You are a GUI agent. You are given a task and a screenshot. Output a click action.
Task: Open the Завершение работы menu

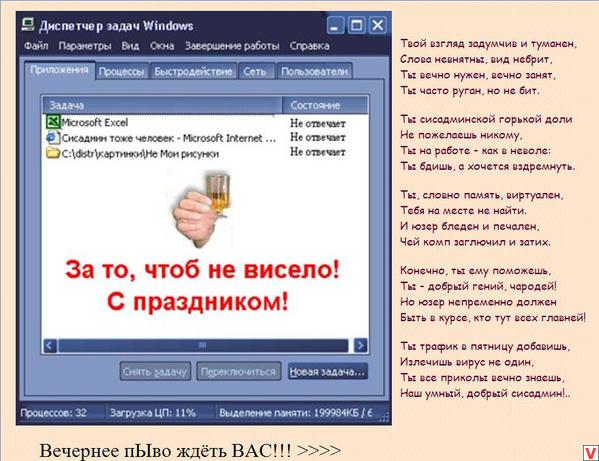point(232,46)
